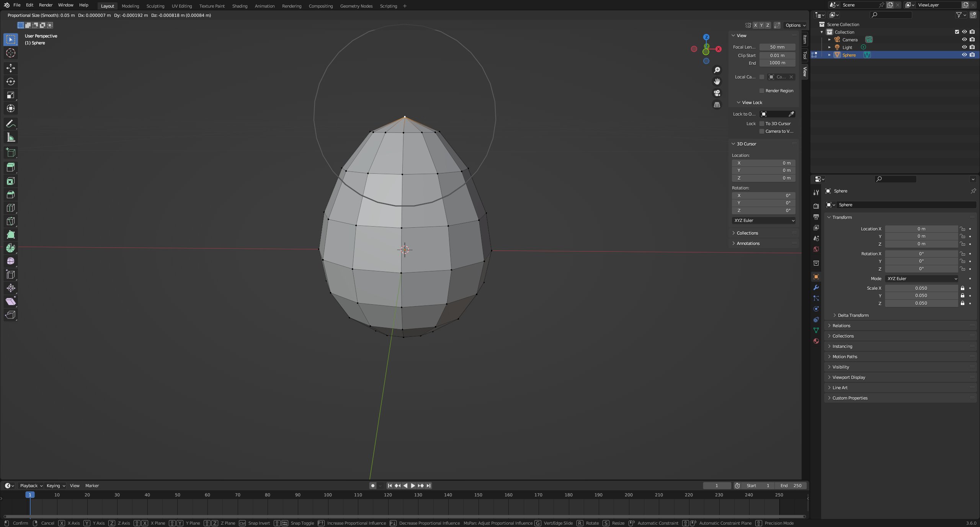Check Lock To 3D Cursor option
980x527 pixels.
[x=762, y=124]
